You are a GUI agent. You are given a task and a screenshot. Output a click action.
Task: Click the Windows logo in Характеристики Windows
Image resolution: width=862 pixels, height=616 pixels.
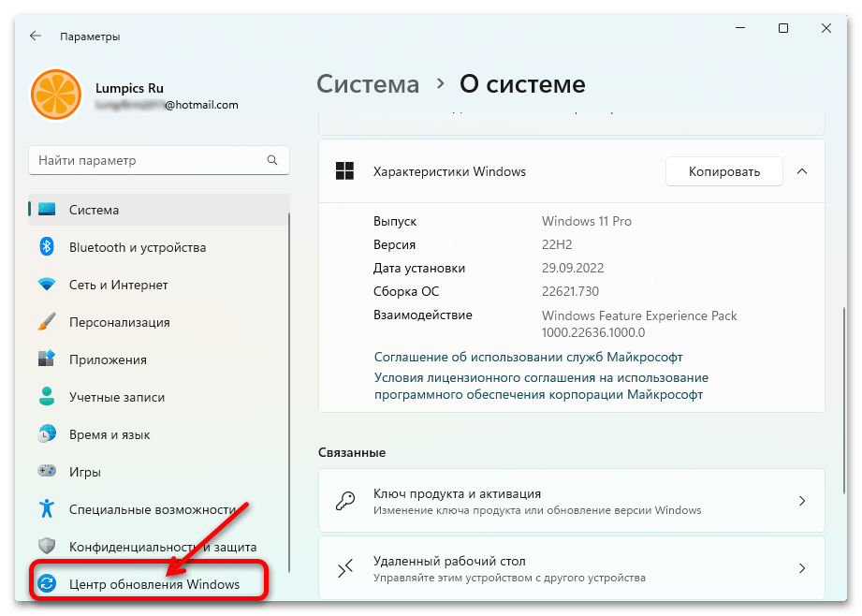pos(344,171)
